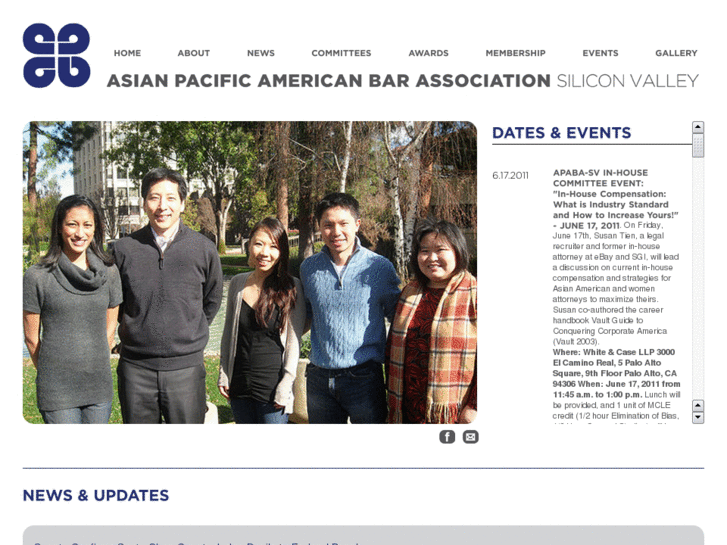
Task: Click scroll up arrow in Dates & Events
Action: pos(698,127)
